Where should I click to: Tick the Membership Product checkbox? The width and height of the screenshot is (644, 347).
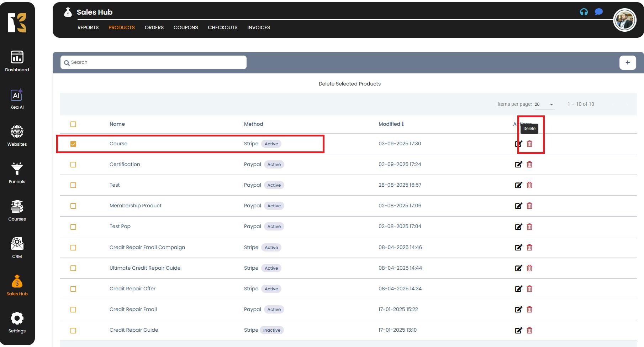pos(73,206)
